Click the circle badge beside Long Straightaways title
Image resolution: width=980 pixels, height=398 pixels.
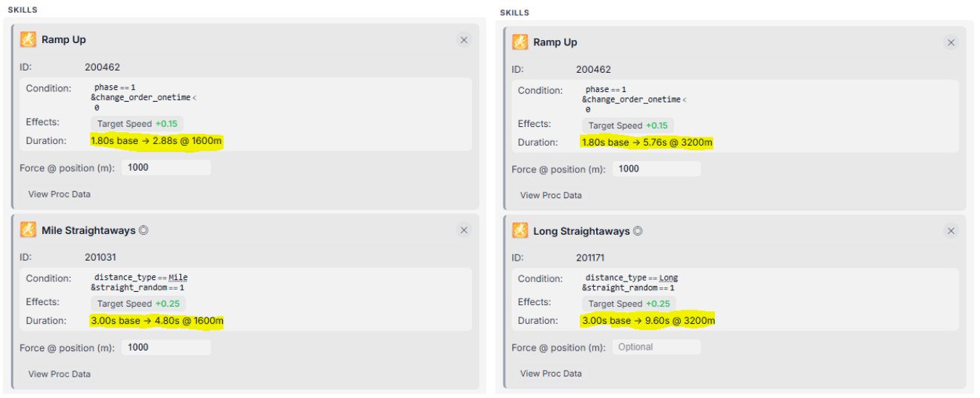(x=638, y=231)
